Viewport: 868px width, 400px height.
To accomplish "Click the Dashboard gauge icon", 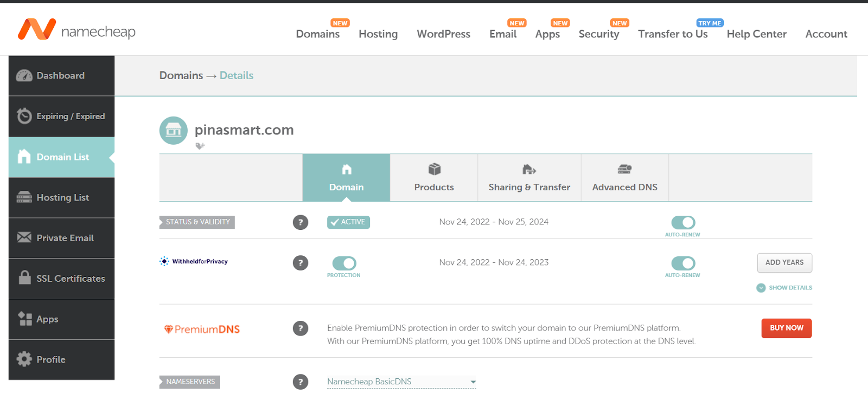I will [24, 76].
